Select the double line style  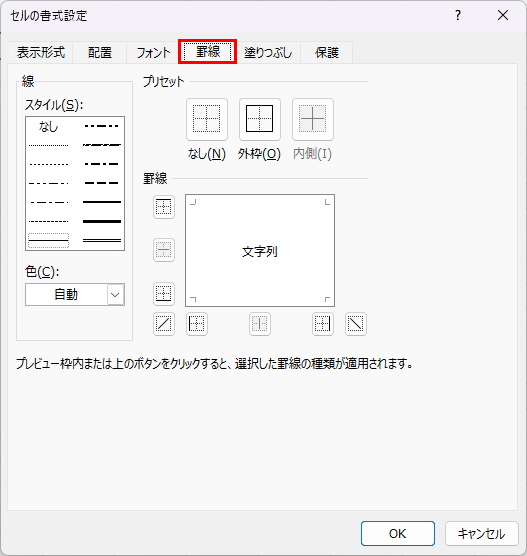[x=102, y=240]
